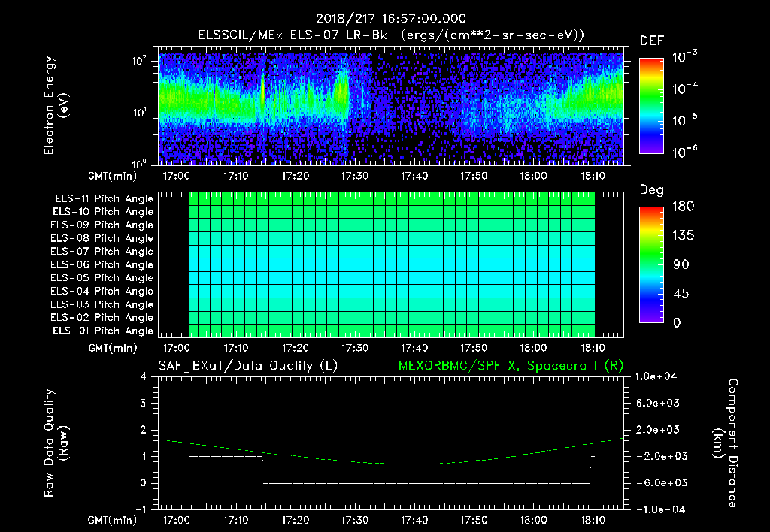Click the green dashed spacecraft trace minimum near 17:40

(x=415, y=464)
